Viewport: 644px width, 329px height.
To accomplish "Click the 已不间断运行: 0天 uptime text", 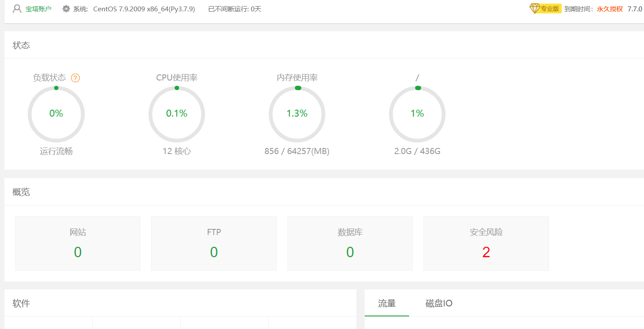I will (235, 9).
